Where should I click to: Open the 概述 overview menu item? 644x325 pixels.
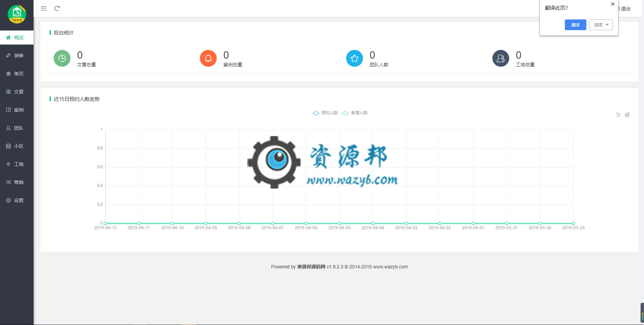[17, 38]
